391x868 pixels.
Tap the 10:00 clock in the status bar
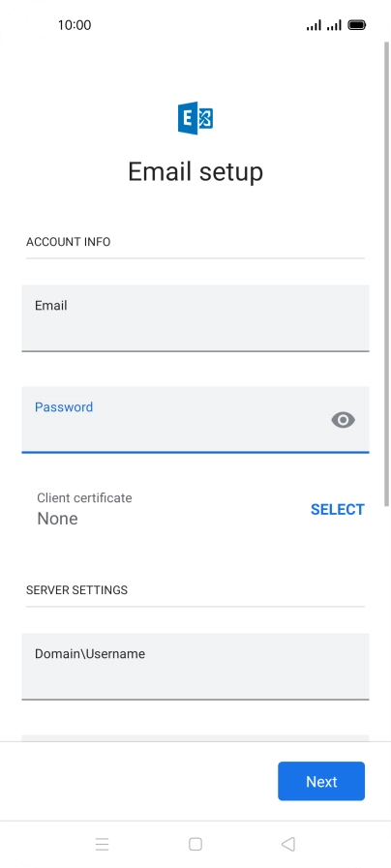(75, 25)
